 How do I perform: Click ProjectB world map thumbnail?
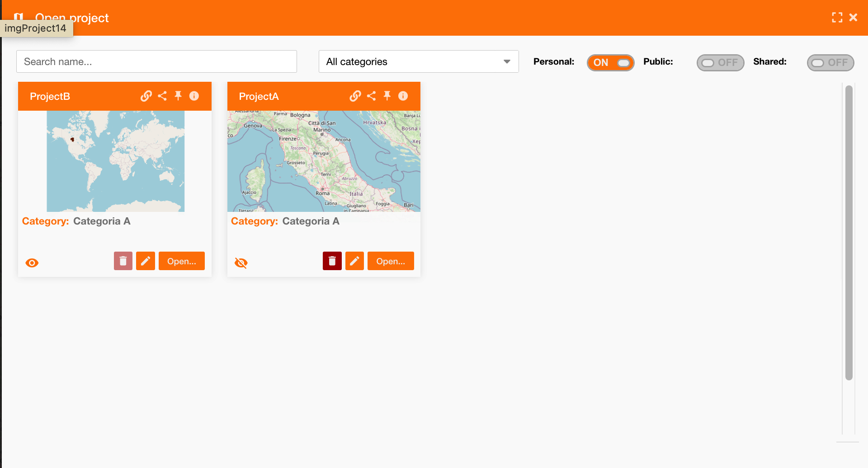point(116,161)
